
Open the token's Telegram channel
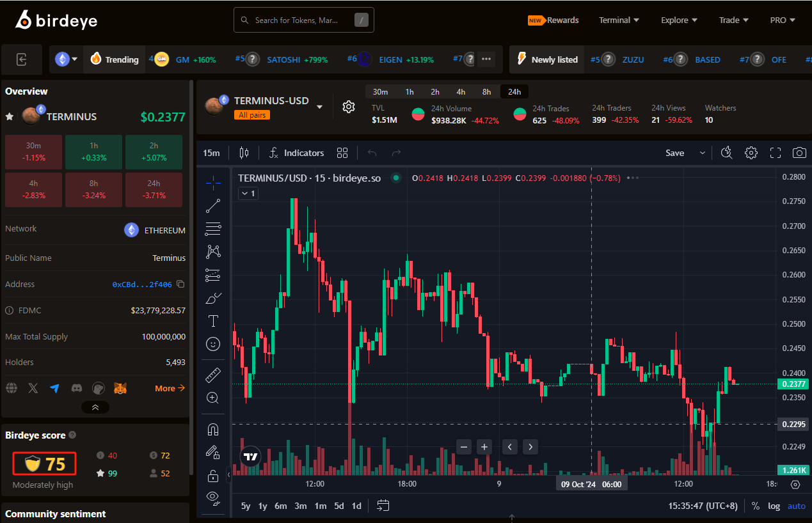point(55,388)
